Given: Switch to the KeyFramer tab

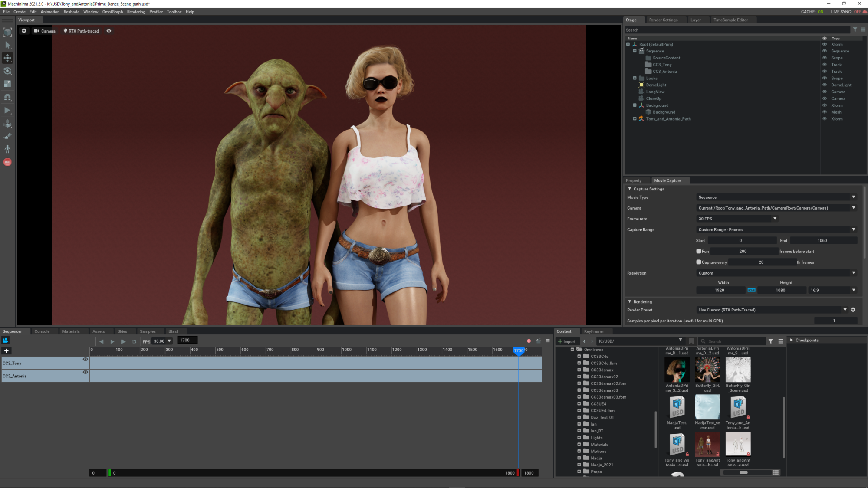Looking at the screenshot, I should (594, 331).
